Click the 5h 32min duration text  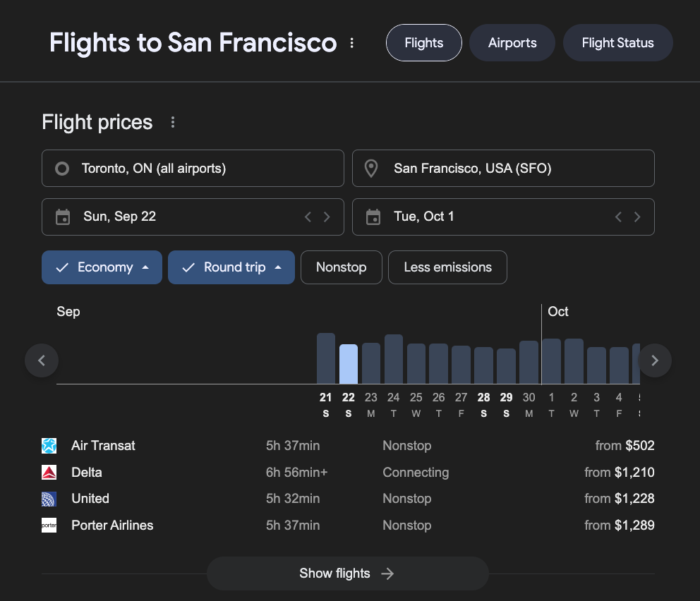click(x=293, y=499)
